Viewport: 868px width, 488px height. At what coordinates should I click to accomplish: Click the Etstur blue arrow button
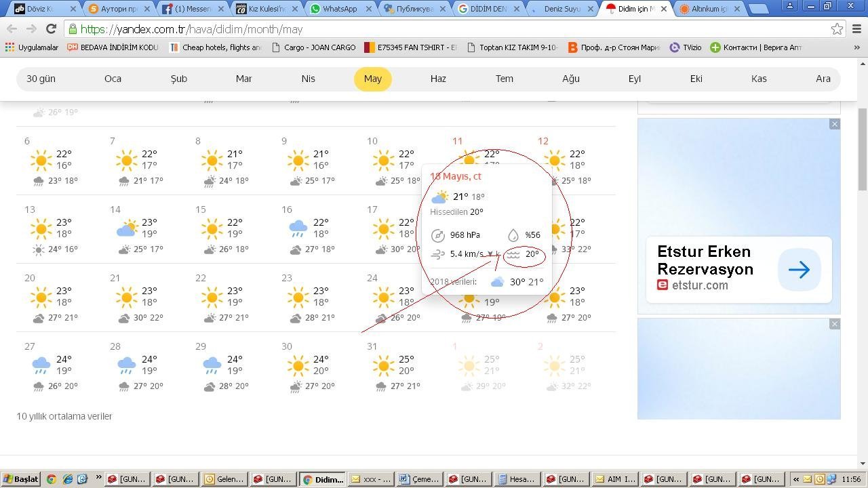tap(799, 270)
